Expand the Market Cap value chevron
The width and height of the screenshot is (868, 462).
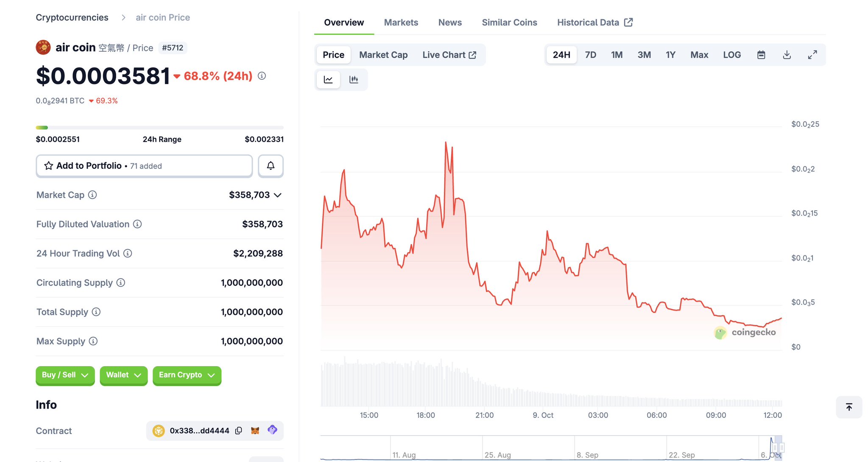click(278, 195)
